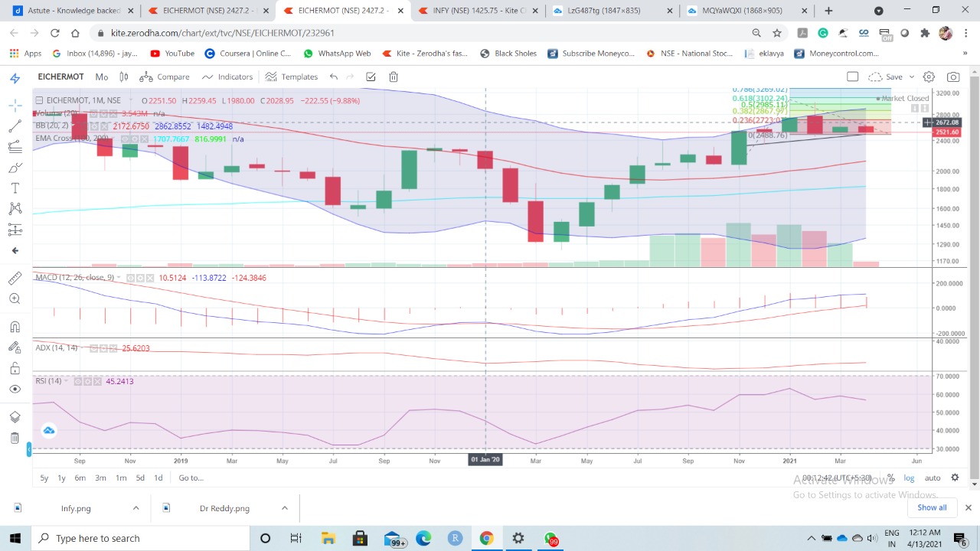The width and height of the screenshot is (980, 551).
Task: Toggle log scale
Action: 909,478
